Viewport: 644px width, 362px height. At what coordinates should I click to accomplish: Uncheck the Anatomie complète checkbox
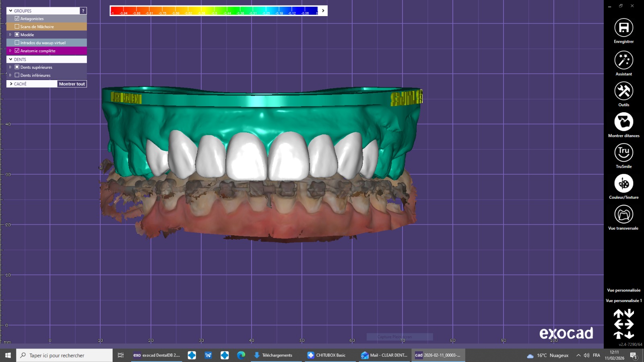pos(17,51)
